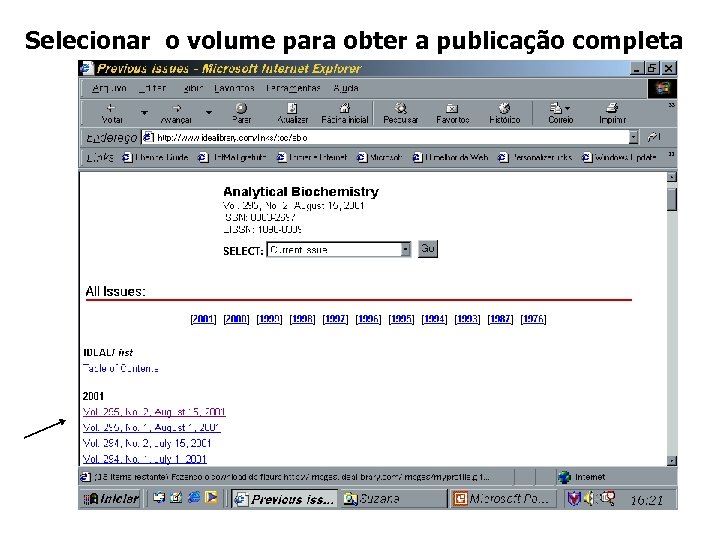Open the Histórico toolbar button
This screenshot has height=540, width=720.
click(505, 113)
